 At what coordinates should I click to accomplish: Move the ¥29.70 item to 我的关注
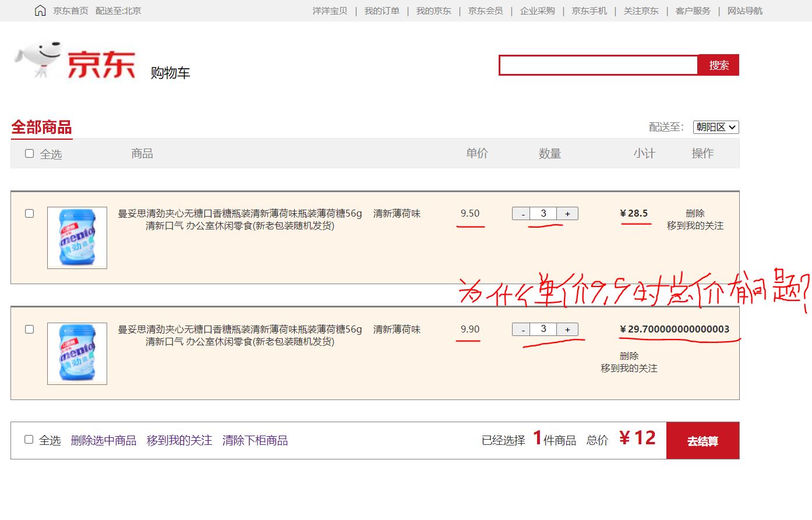point(629,369)
